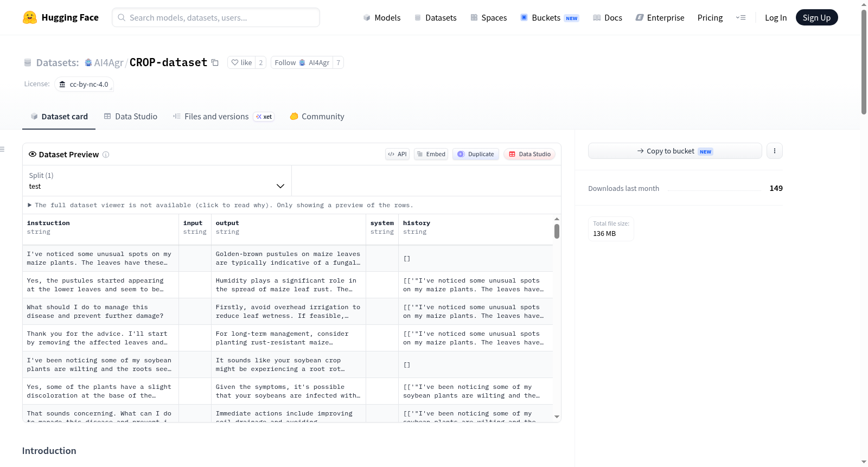Select the row starting "I've noticed some unusual spots"
The height and width of the screenshot is (467, 868).
tap(288, 258)
